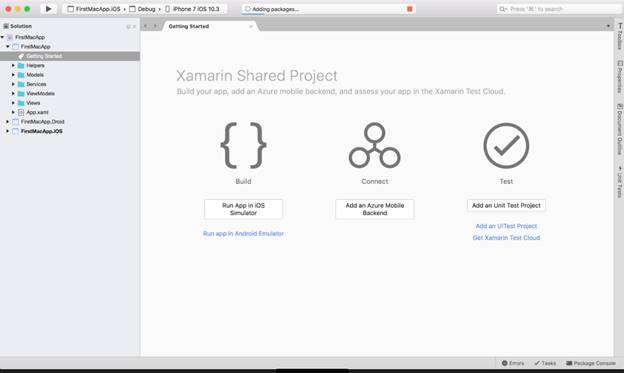This screenshot has height=373, width=624.
Task: Click the Views folder icon
Action: coord(21,103)
